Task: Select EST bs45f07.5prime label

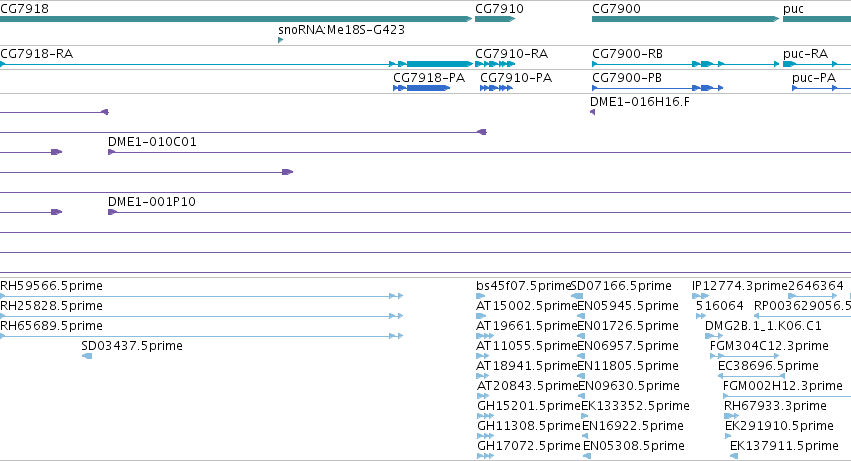Action: pos(524,286)
